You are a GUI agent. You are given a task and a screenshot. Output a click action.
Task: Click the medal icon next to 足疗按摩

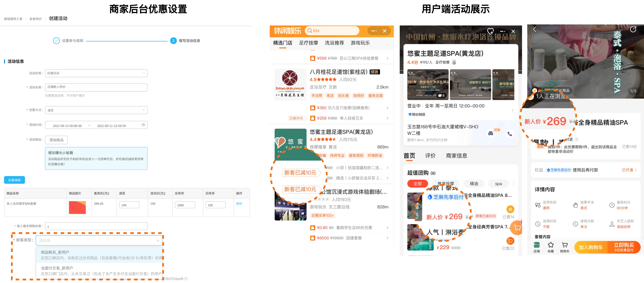[454, 62]
